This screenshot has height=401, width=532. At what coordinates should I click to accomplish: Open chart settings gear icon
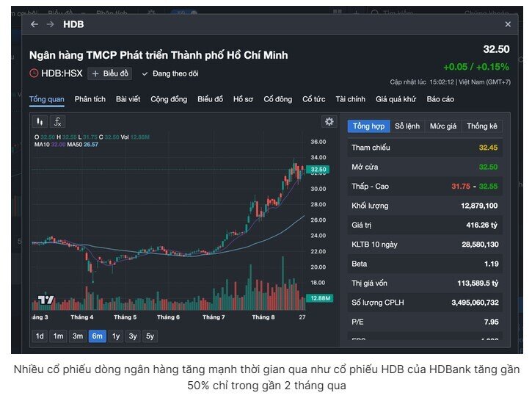point(329,122)
